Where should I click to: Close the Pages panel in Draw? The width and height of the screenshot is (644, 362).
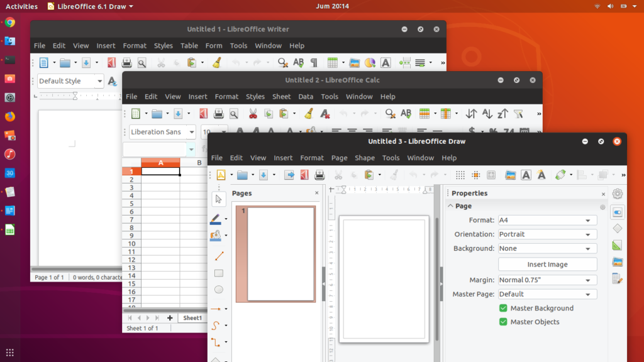(317, 193)
